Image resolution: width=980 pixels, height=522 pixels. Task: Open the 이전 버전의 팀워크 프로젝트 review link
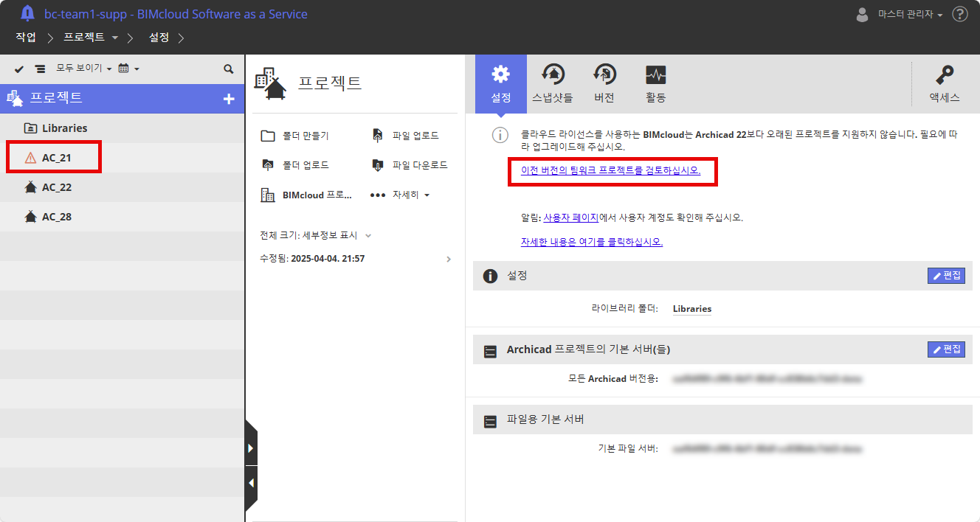click(610, 171)
